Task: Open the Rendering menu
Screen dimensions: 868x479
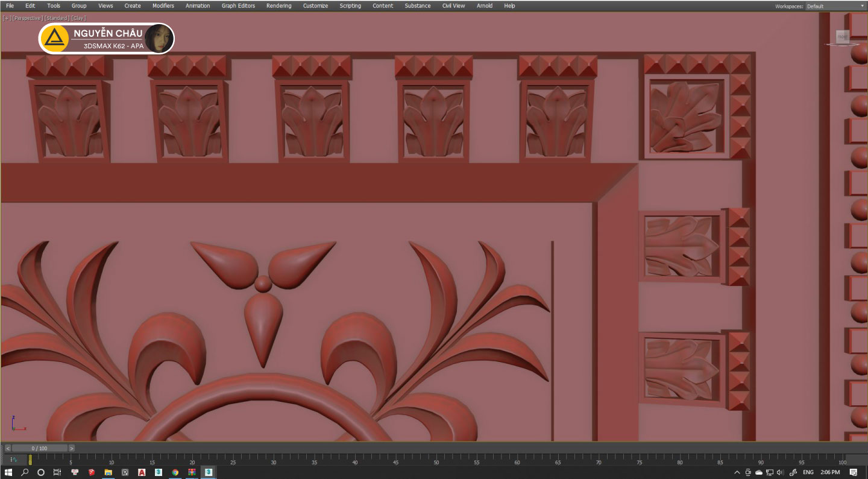Action: coord(278,6)
